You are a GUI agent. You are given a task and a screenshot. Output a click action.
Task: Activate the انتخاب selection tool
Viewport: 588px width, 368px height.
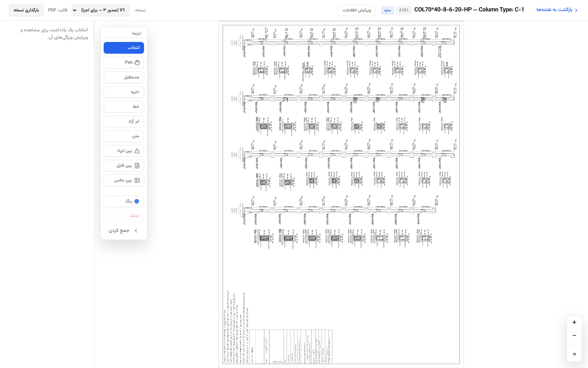(124, 48)
